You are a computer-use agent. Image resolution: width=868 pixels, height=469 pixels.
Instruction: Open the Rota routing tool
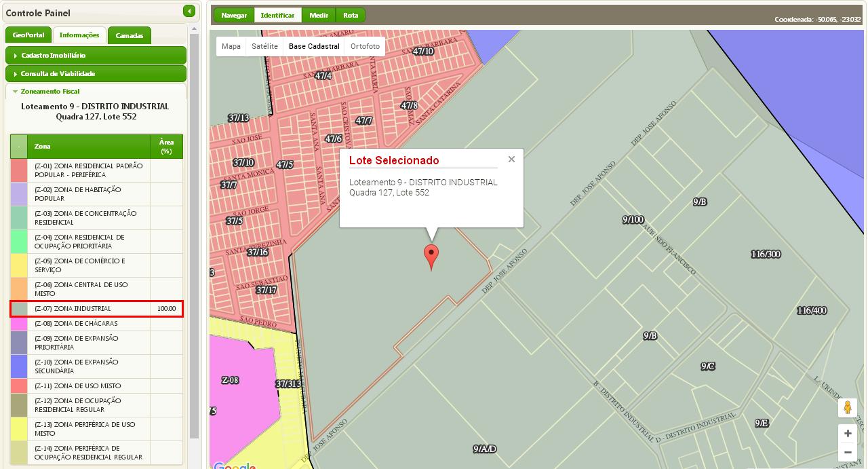[351, 15]
